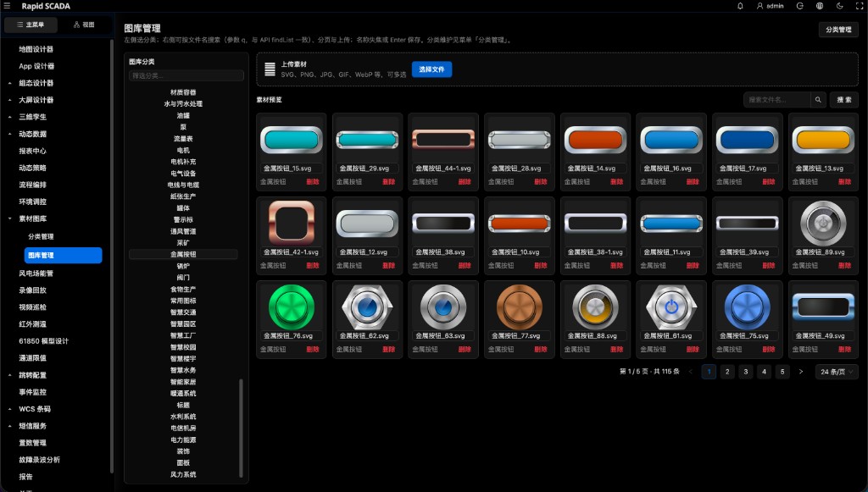Click the 分类管理 button at top right
The width and height of the screenshot is (868, 492).
click(838, 30)
